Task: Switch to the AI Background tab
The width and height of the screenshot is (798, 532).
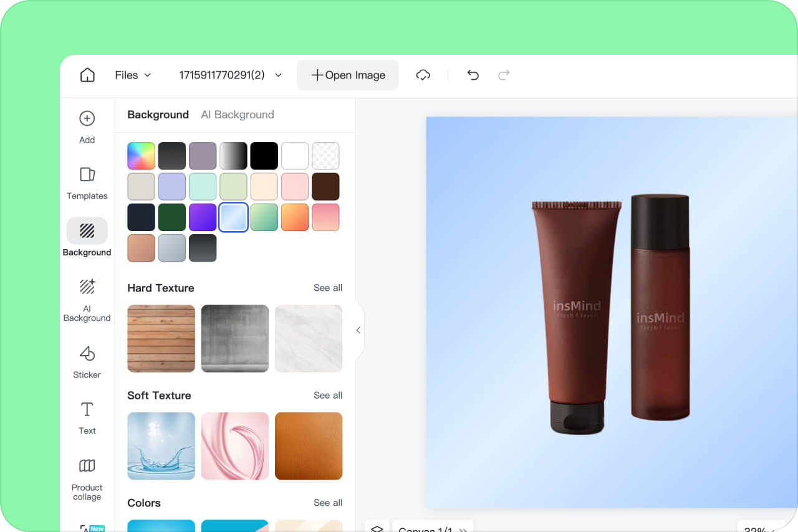Action: 238,115
